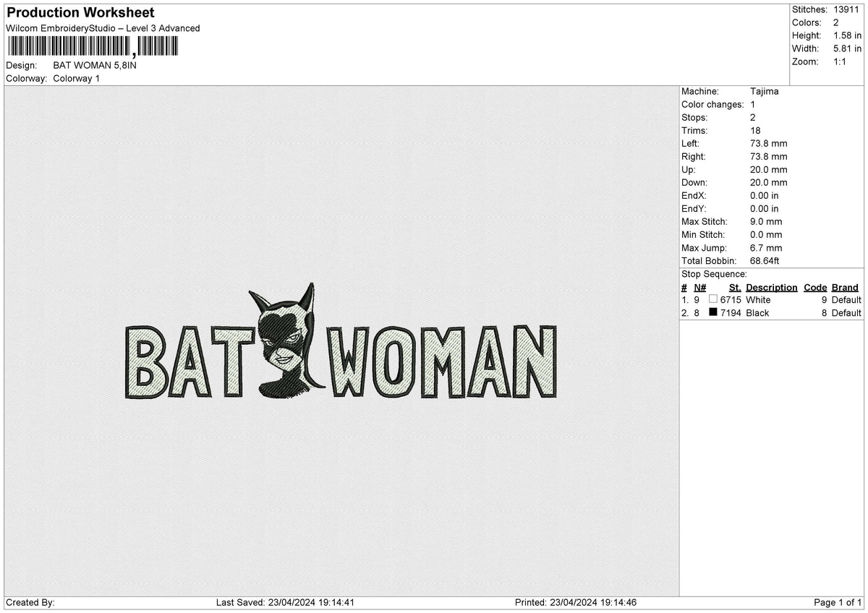Screen dimensions: 868x613
Task: Click the EndY value '0.00 in'
Action: (x=765, y=208)
